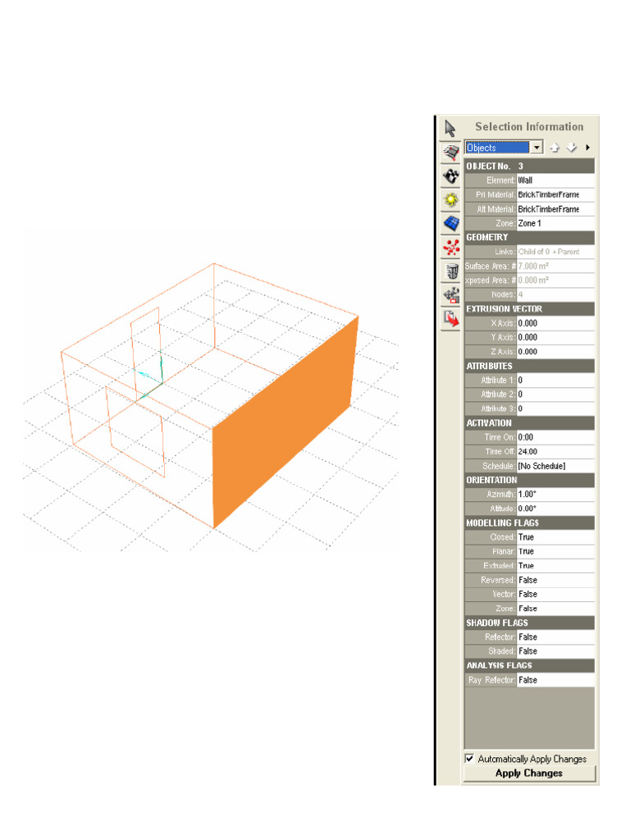Toggle the Vector modelling flag value

click(555, 594)
